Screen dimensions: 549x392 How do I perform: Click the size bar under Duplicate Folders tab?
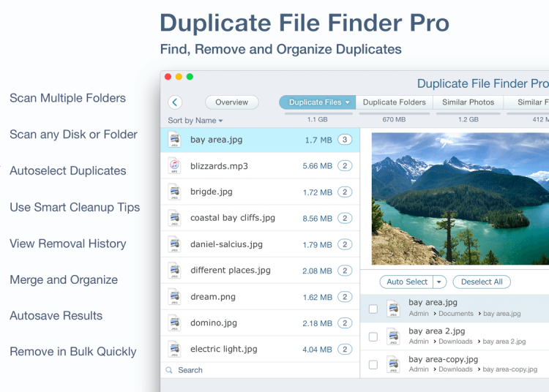pyautogui.click(x=394, y=113)
